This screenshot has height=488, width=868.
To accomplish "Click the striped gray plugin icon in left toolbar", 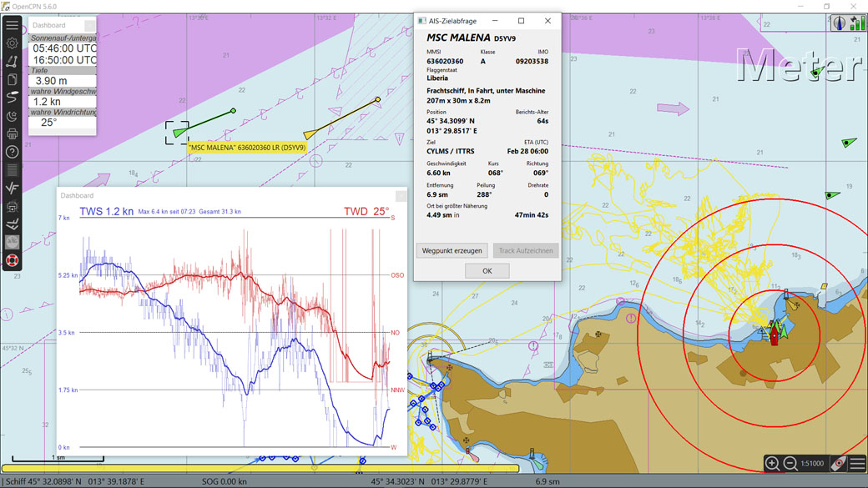I will (13, 170).
